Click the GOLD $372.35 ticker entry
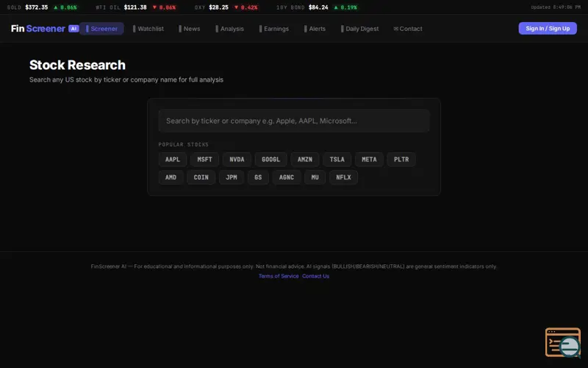 point(42,7)
